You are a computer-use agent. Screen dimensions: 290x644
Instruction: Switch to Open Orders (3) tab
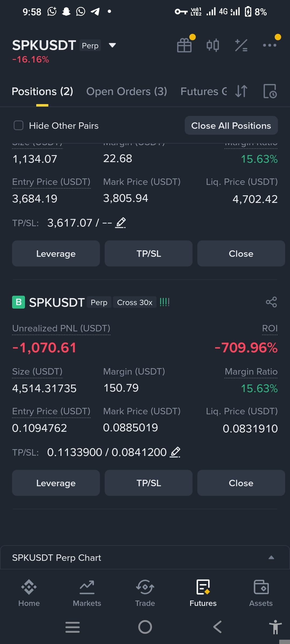pos(127,92)
